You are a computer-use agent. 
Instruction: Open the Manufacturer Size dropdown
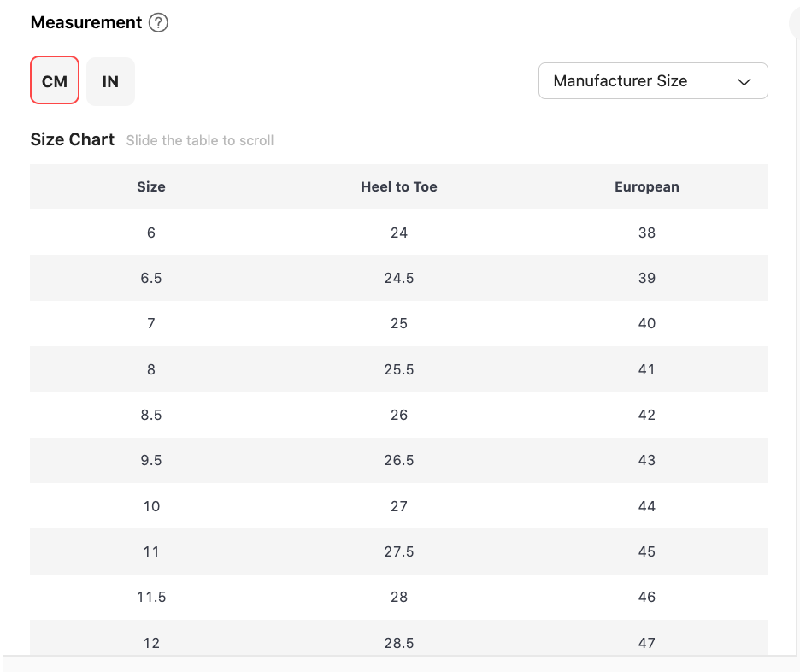[653, 80]
